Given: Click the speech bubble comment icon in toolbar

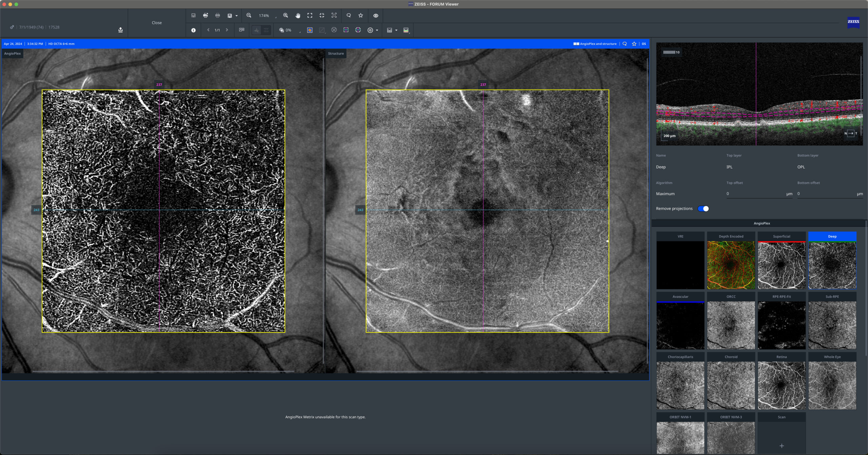Looking at the screenshot, I should [x=349, y=16].
